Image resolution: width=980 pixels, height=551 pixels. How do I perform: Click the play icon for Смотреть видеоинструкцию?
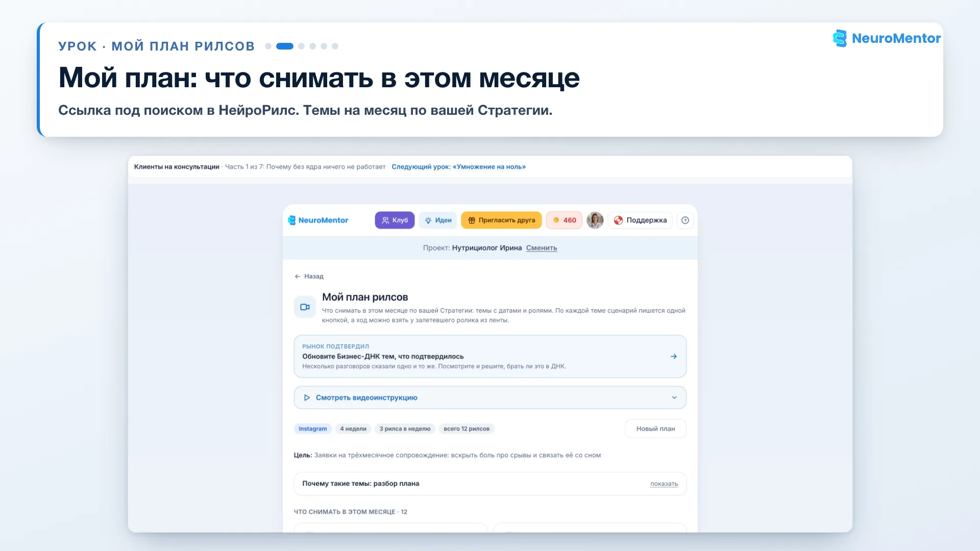tap(307, 398)
